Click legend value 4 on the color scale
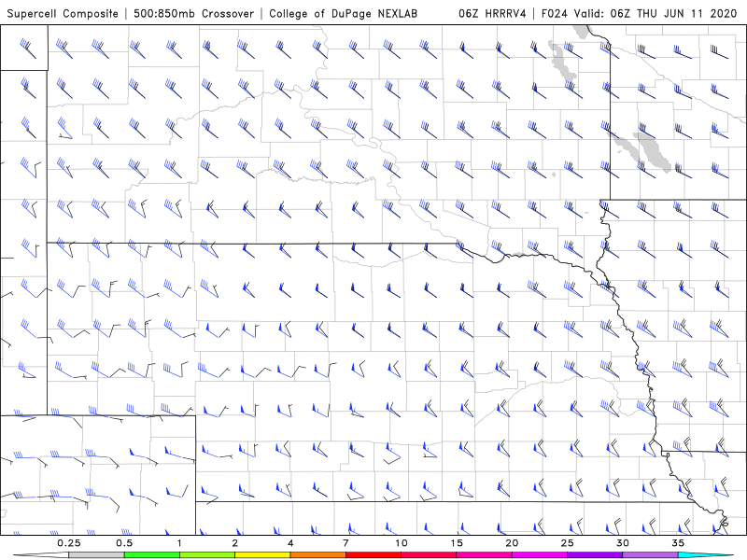Viewport: 747px width, 560px height. pyautogui.click(x=290, y=543)
